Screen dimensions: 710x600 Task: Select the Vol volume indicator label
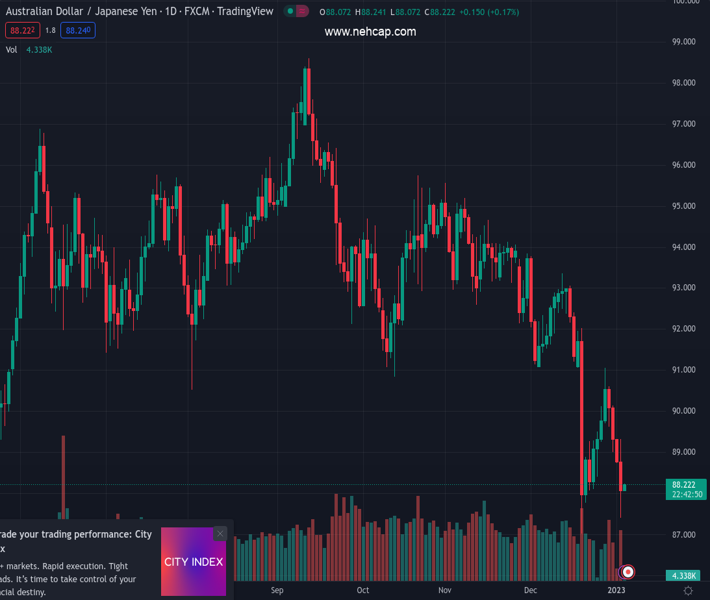(11, 49)
